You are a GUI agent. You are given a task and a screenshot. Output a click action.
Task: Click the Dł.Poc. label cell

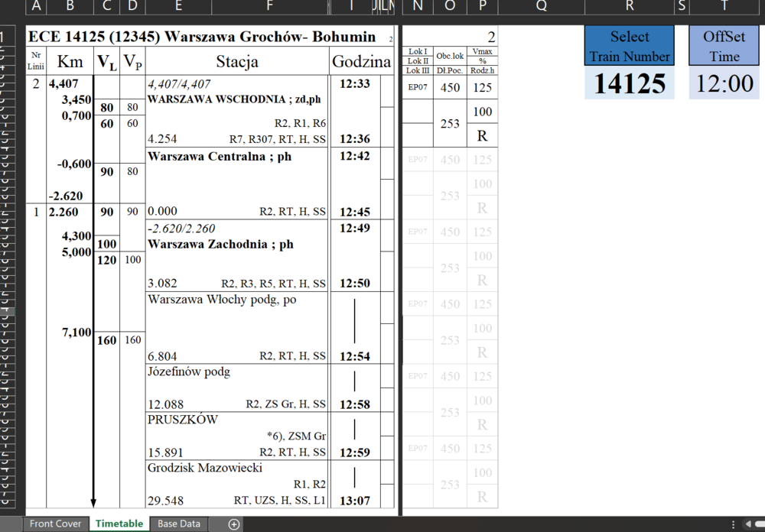(450, 71)
